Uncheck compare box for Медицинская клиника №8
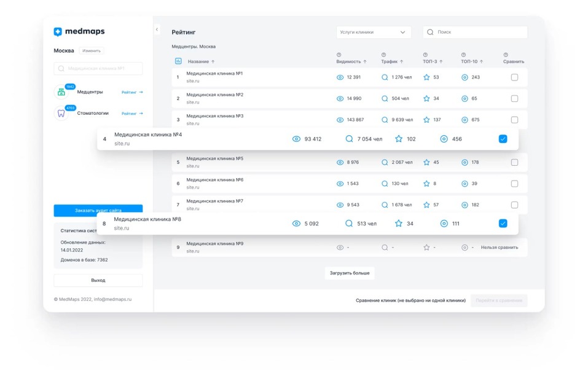 click(503, 224)
